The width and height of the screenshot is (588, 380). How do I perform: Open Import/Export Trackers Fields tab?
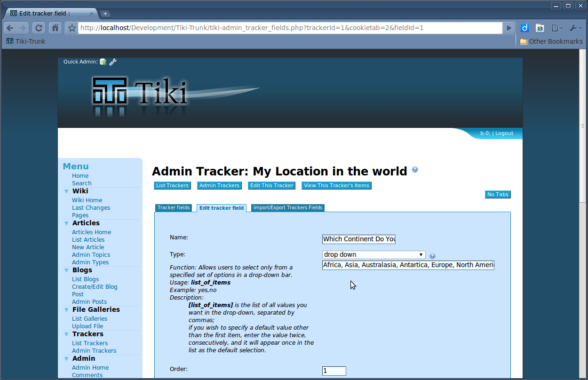[287, 208]
